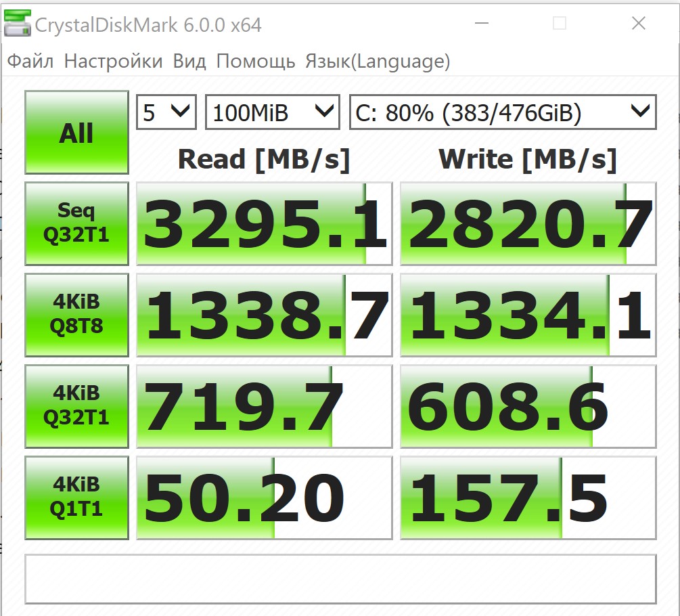Click the 4KiB Q8T8 read result 1338.7

click(x=264, y=315)
